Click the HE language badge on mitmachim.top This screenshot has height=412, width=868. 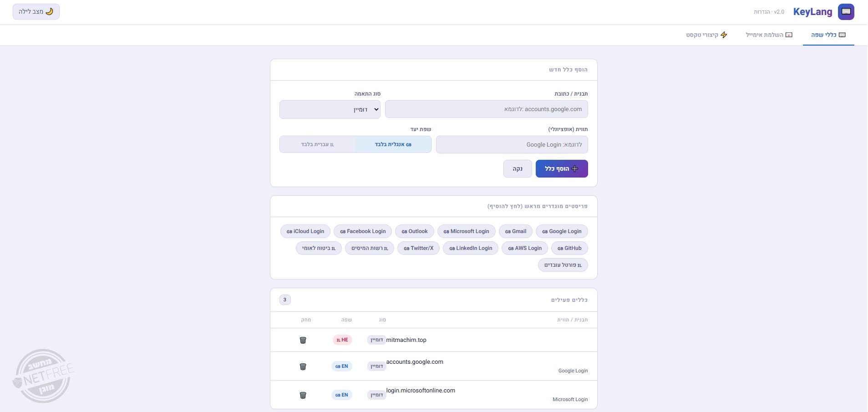pos(342,340)
